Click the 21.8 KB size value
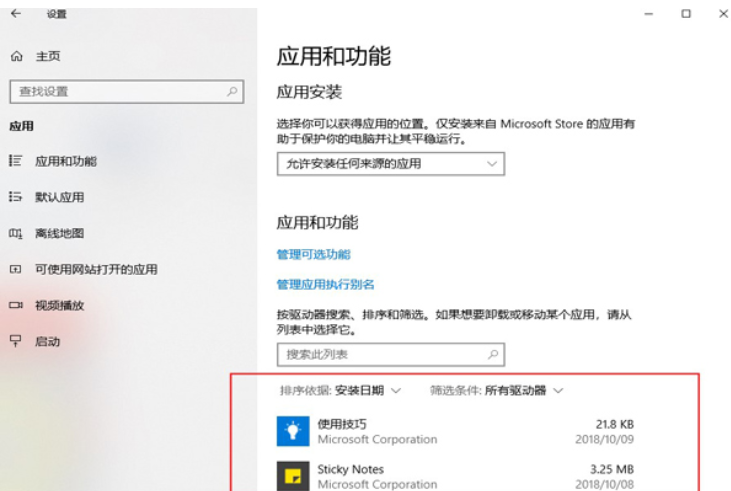 click(x=614, y=424)
